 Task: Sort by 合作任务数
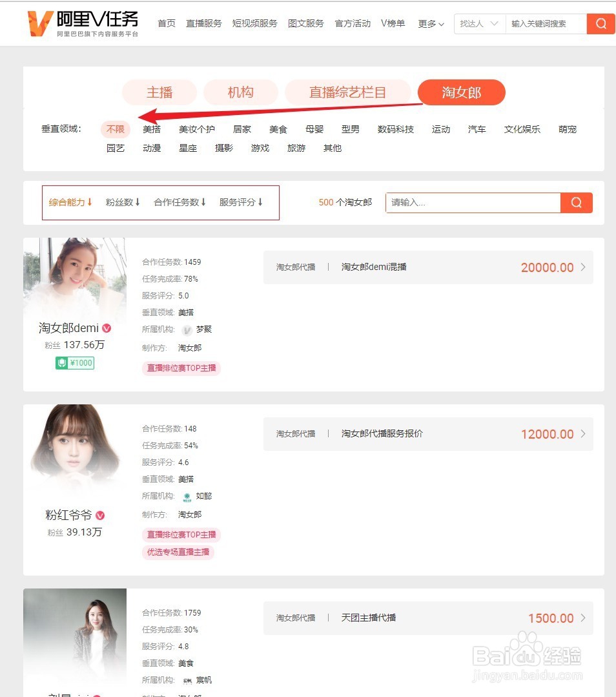coord(180,202)
